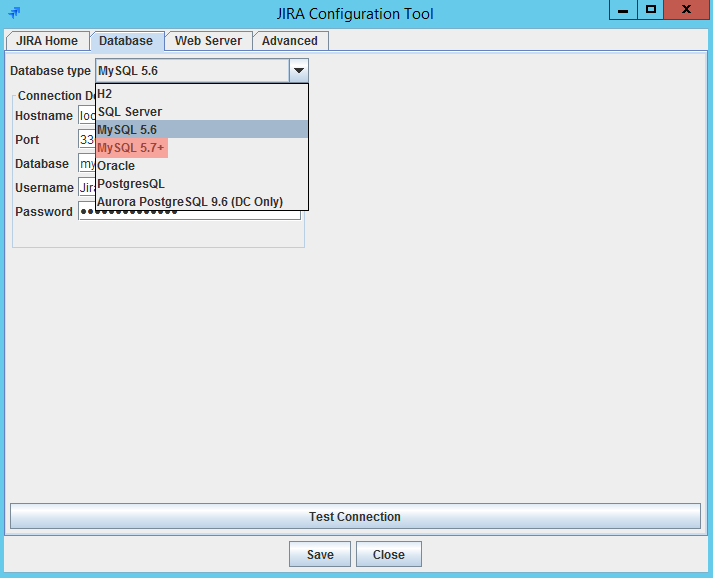Click the "Database type" label

[50, 71]
